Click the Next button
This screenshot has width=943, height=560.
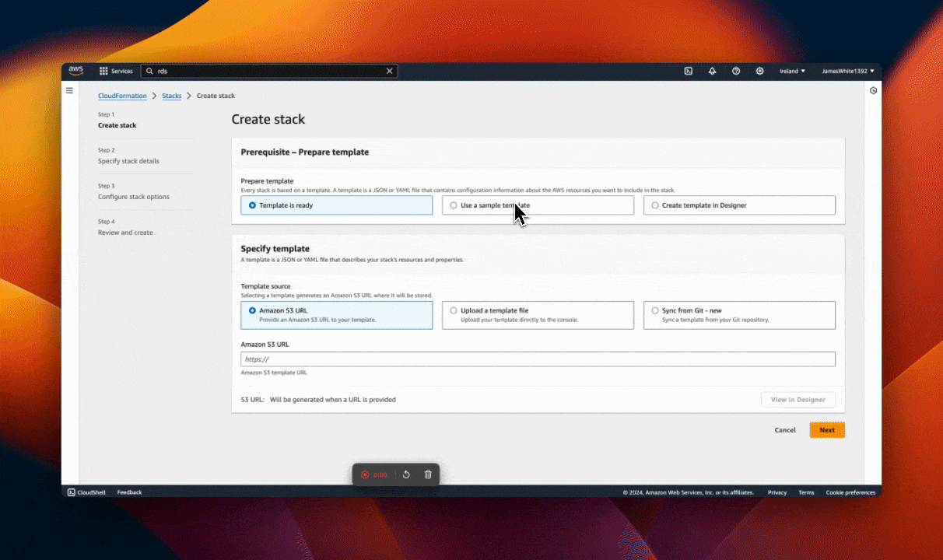[x=827, y=430]
